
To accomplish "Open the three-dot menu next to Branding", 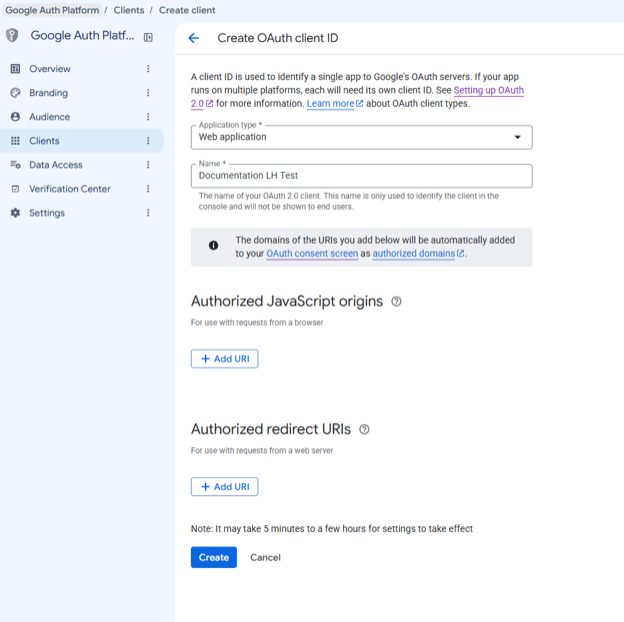I will pos(148,93).
